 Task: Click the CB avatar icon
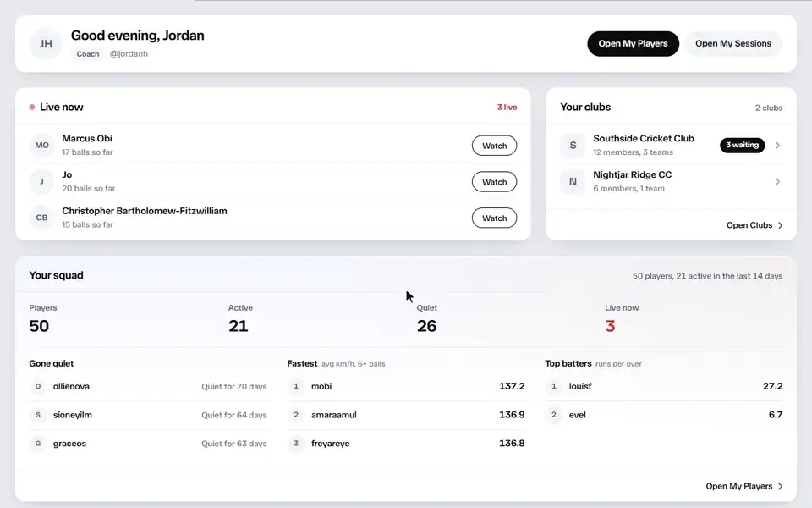pyautogui.click(x=42, y=218)
